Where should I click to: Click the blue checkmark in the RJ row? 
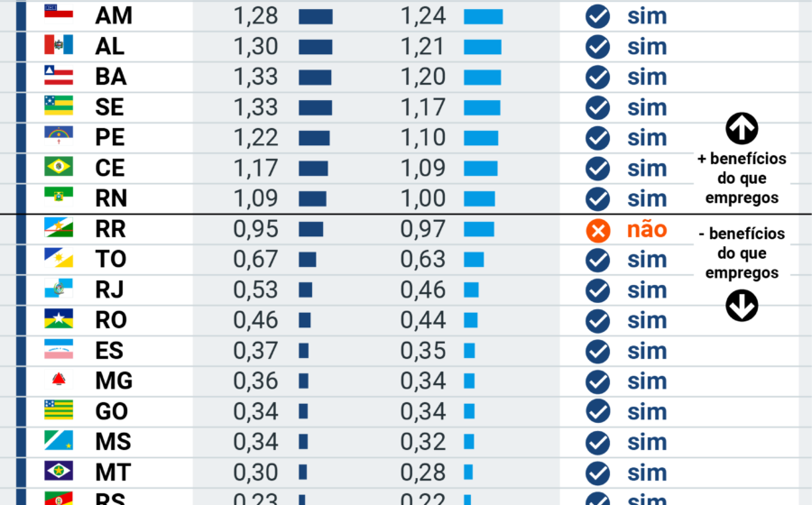click(597, 290)
